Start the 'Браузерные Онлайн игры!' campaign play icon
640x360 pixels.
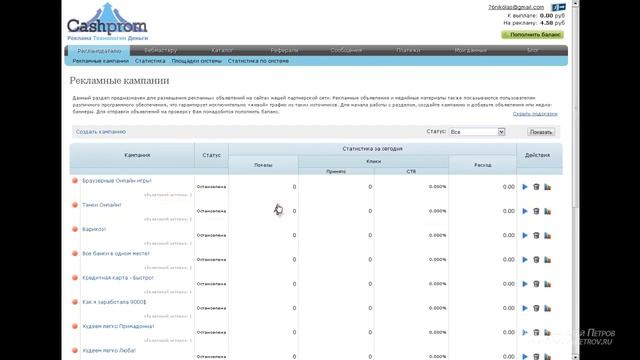click(x=525, y=187)
